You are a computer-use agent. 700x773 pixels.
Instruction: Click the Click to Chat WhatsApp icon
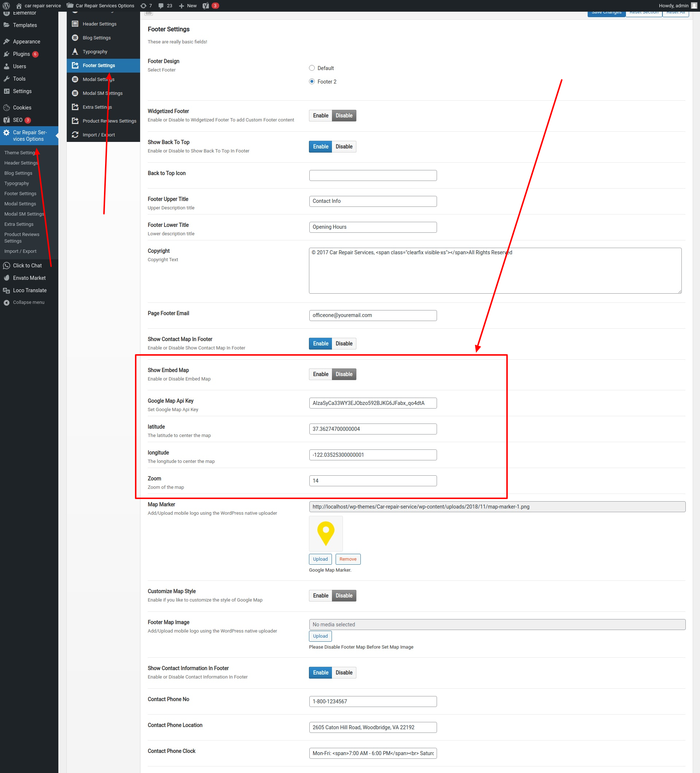pyautogui.click(x=7, y=265)
